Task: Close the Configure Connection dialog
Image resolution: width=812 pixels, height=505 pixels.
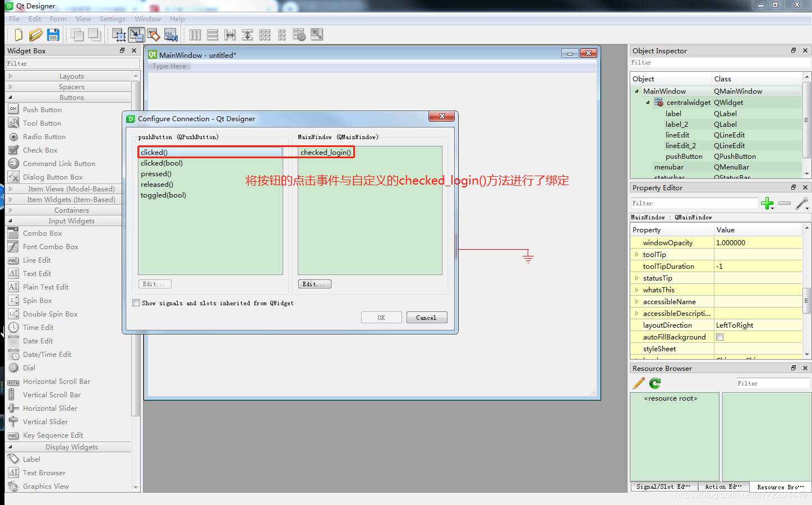Action: [x=442, y=116]
